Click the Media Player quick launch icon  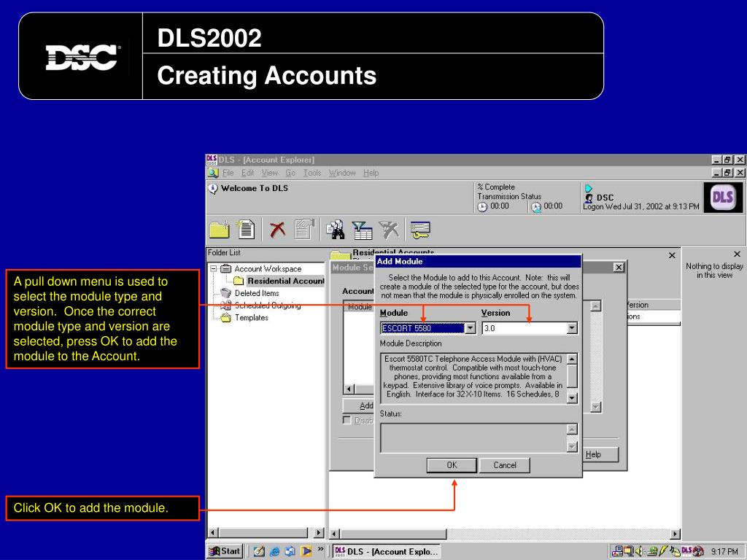pos(306,551)
